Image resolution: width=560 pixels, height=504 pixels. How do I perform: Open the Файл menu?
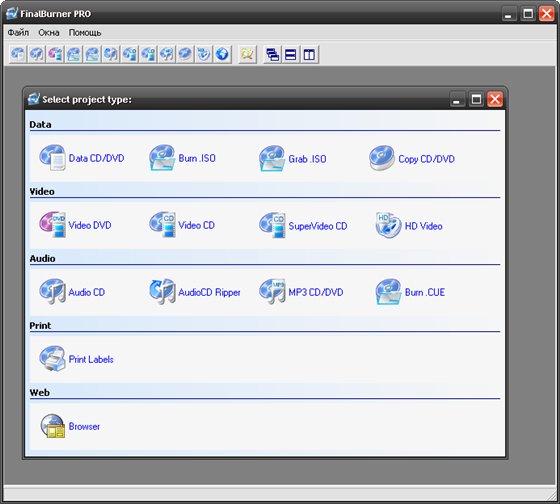coord(18,33)
